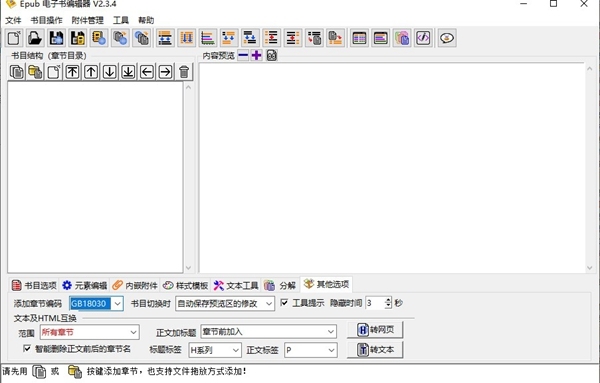
Task: Switch to the 内嵌附件 tab
Action: click(x=135, y=285)
